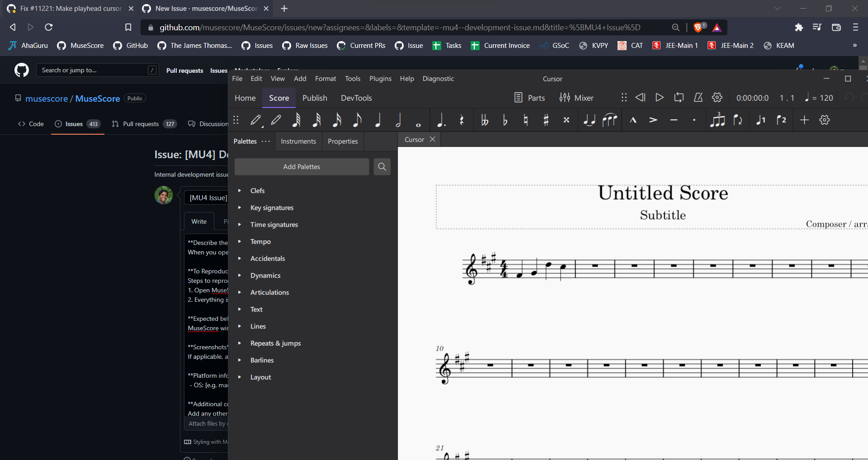868x460 pixels.
Task: Click the flip direction icon
Action: tap(738, 120)
